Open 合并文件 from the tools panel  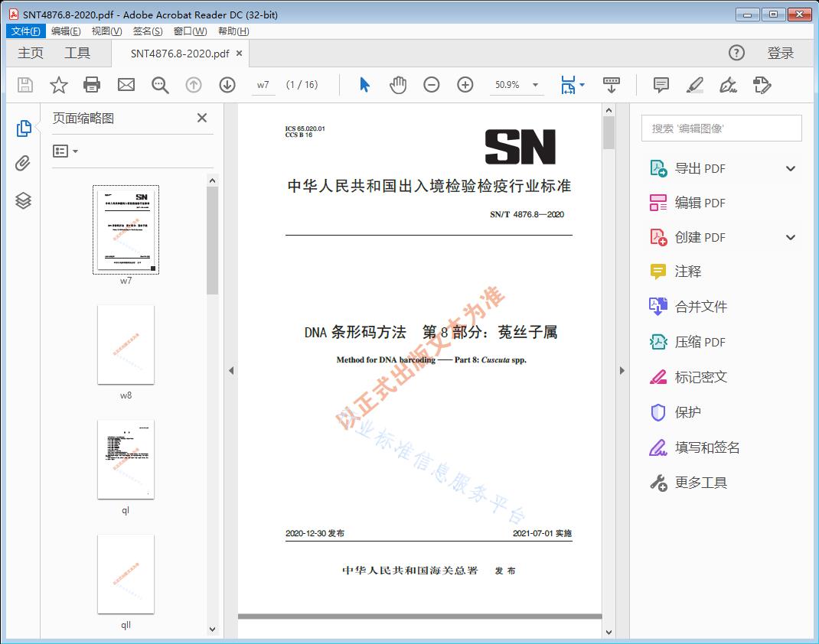coord(701,306)
